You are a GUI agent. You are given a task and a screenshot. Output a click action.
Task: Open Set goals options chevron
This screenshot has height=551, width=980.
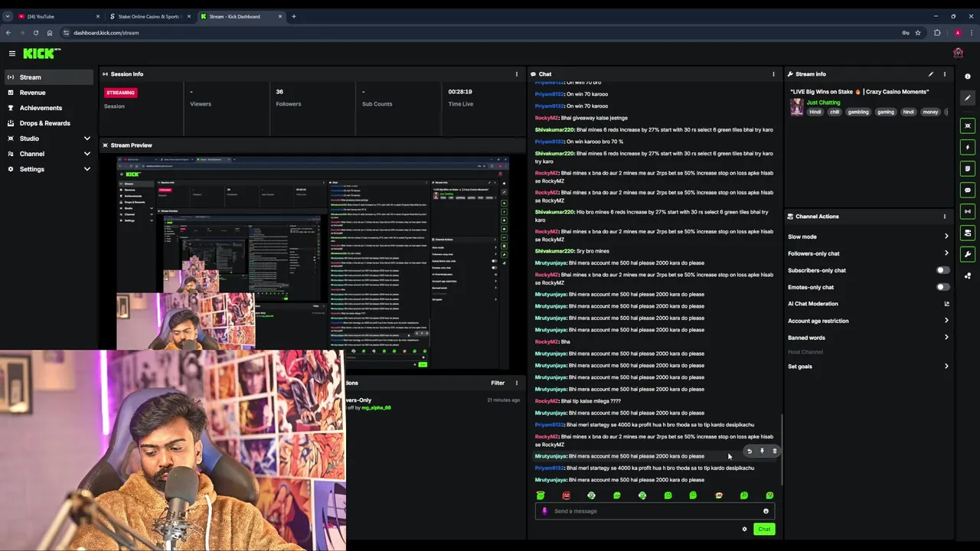pyautogui.click(x=946, y=367)
